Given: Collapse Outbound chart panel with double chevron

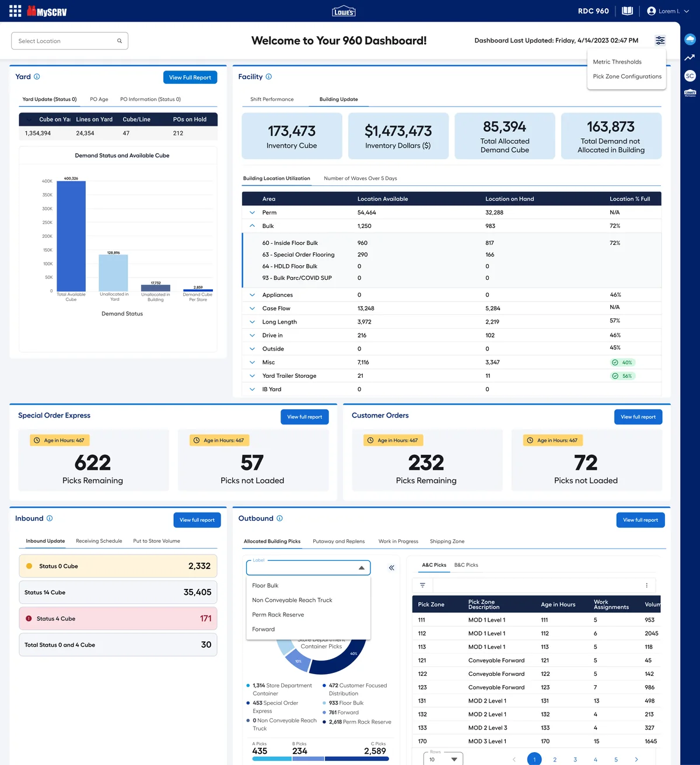Looking at the screenshot, I should pos(391,567).
